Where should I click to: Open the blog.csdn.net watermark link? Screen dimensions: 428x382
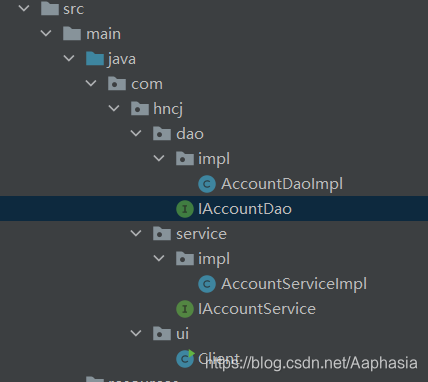point(311,363)
